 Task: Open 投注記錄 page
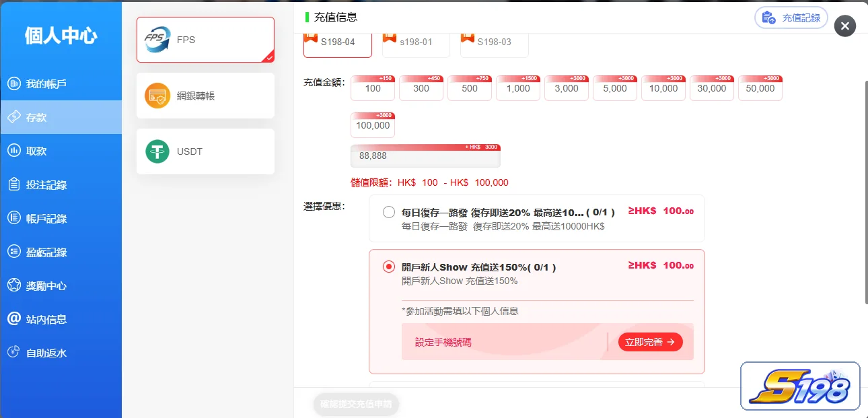pos(61,184)
